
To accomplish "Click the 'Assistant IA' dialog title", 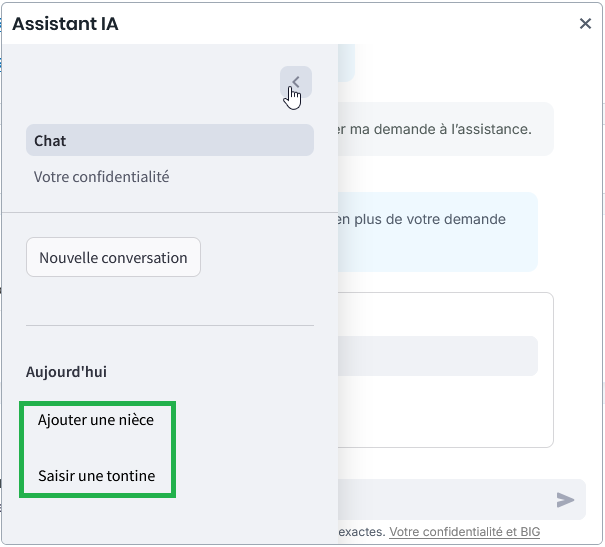I will [x=65, y=24].
